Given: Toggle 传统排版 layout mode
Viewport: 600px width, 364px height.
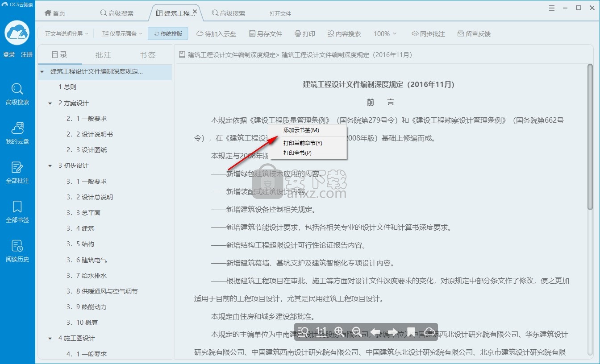Looking at the screenshot, I should tap(168, 34).
